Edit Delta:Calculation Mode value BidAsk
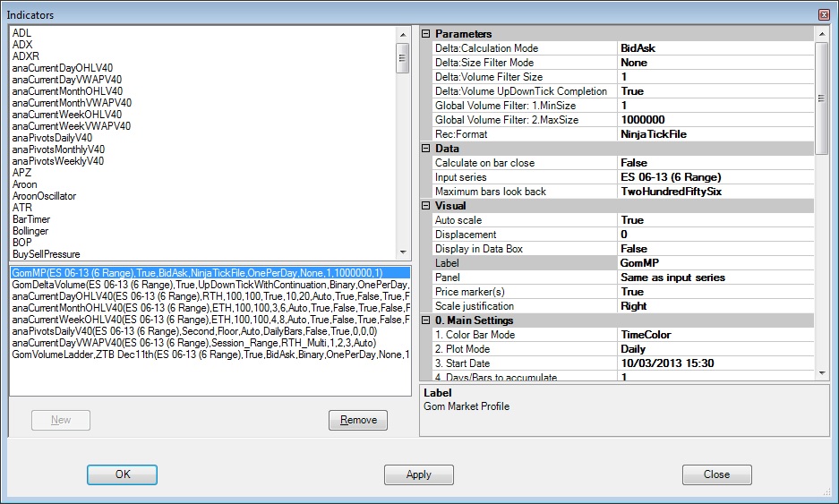 [715, 48]
